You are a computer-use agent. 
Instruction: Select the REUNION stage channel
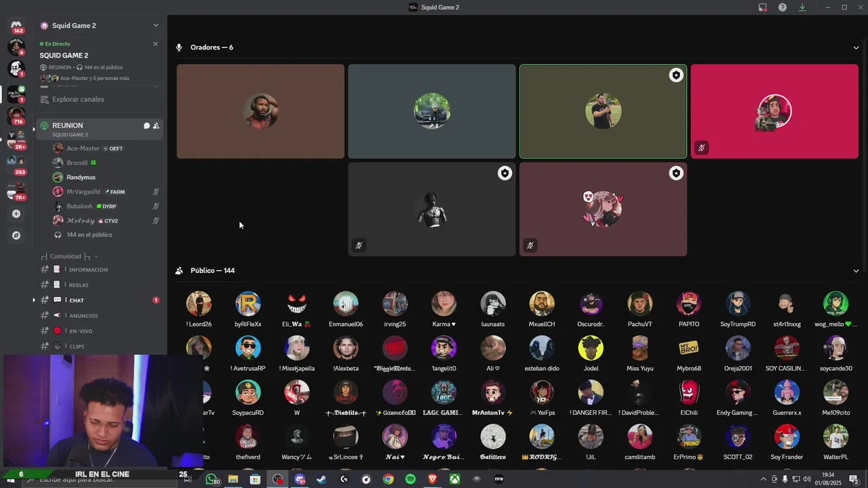pyautogui.click(x=100, y=129)
